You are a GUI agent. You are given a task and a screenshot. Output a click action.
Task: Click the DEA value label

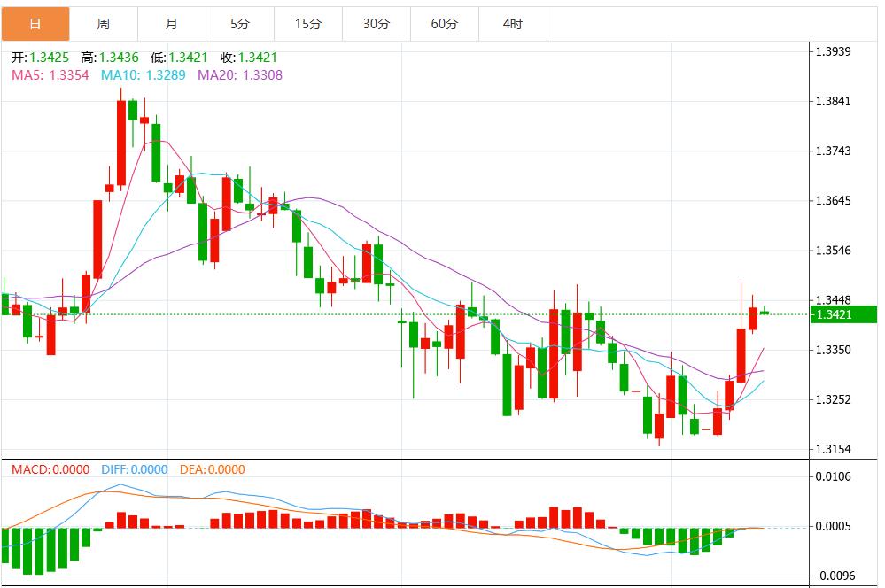(212, 469)
